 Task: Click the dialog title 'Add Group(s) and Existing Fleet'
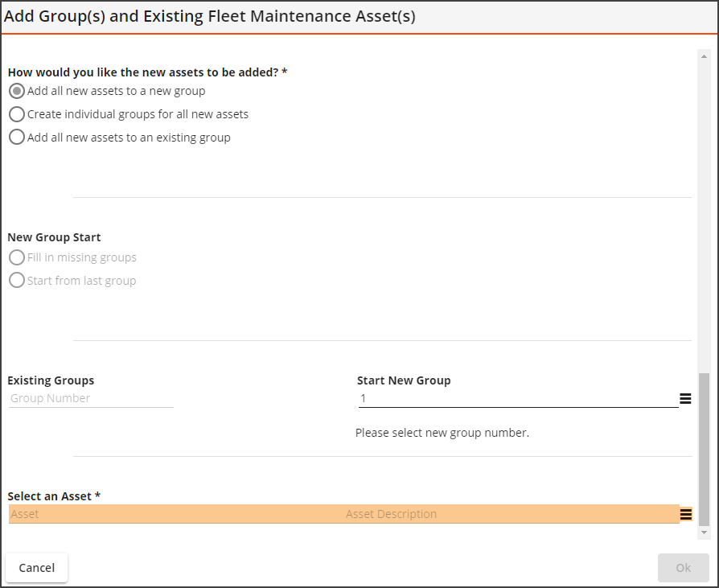210,16
